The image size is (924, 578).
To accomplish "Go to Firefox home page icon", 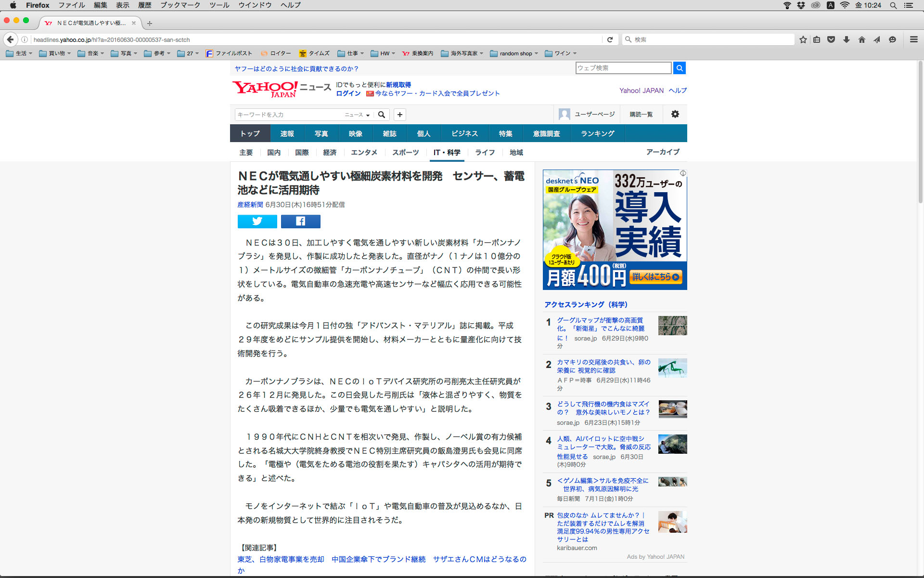I will (x=861, y=39).
